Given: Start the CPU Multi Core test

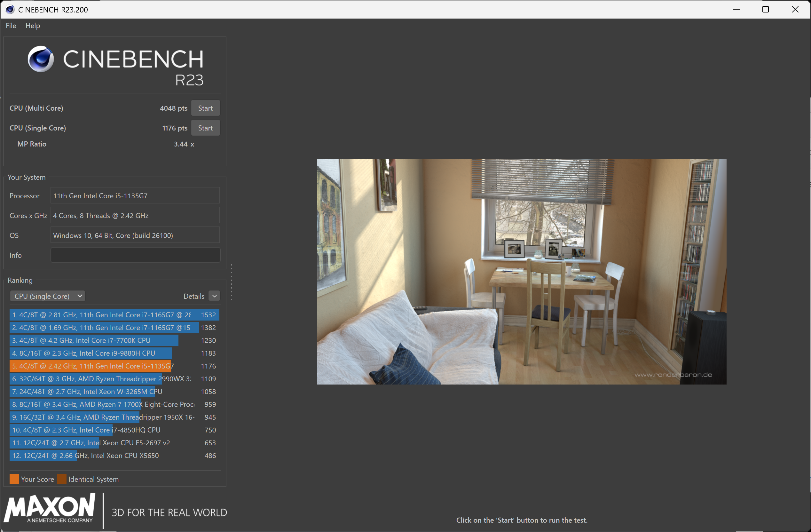Looking at the screenshot, I should pos(205,108).
